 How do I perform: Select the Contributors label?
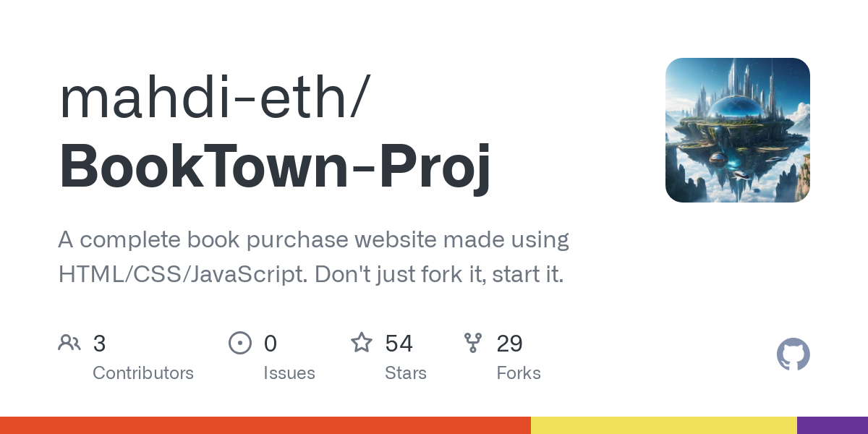[143, 373]
